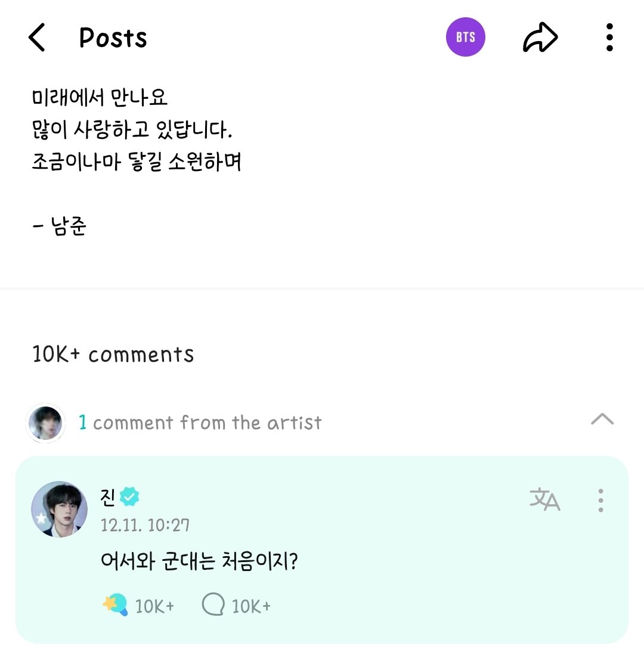Click the verified badge next to 진

point(129,496)
